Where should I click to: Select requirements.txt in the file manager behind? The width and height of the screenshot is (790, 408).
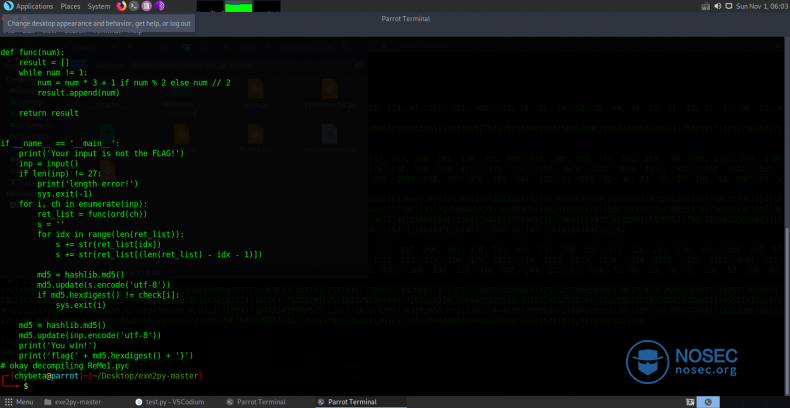(x=330, y=140)
